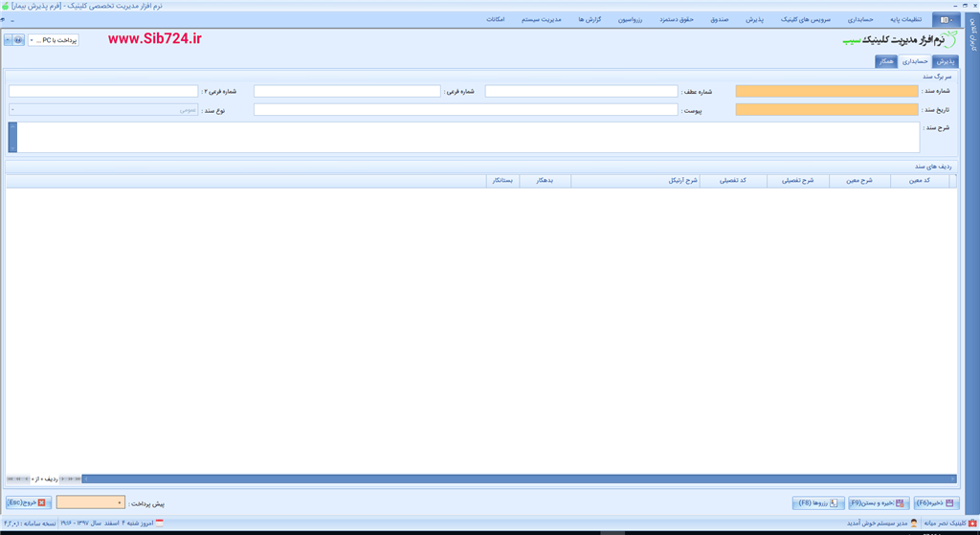Click the system manager user icon in status bar
The image size is (980, 535).
point(913,524)
